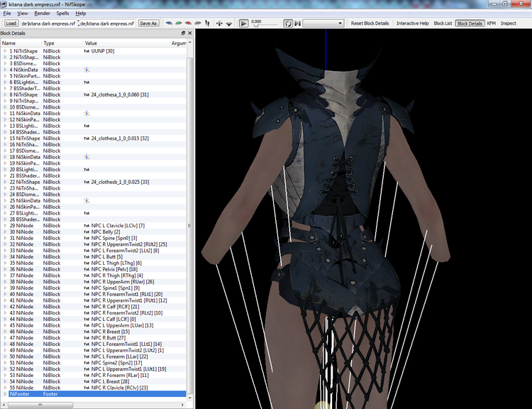Click Txt icon of row 13 BSLighting

87,126
